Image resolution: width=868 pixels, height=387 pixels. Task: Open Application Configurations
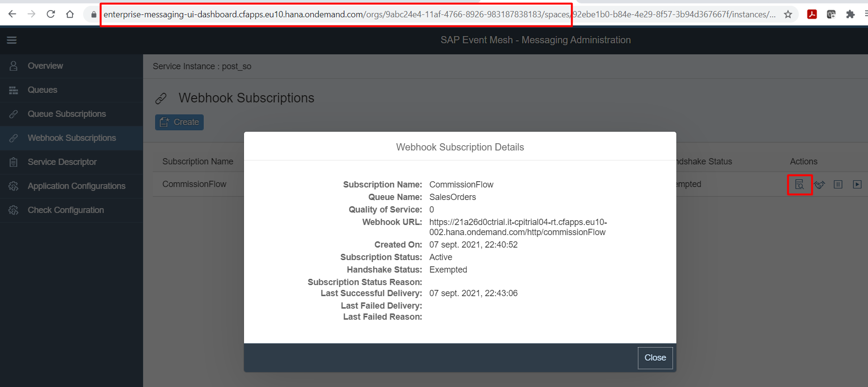tap(72, 186)
